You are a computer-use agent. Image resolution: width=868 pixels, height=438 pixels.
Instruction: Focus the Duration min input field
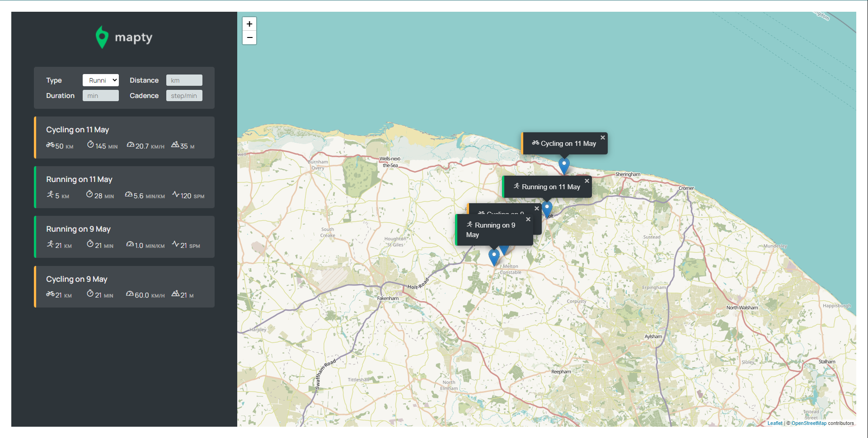coord(101,96)
